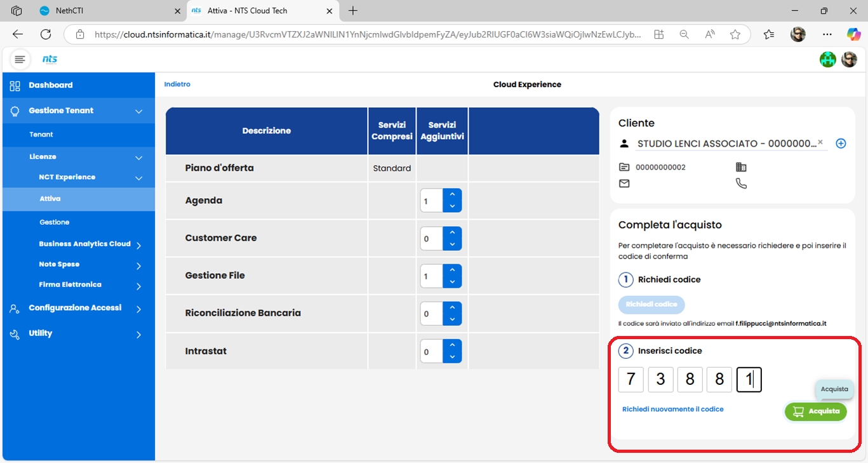This screenshot has height=463, width=868.
Task: Click the browser zoom out magnifier icon
Action: 684,35
